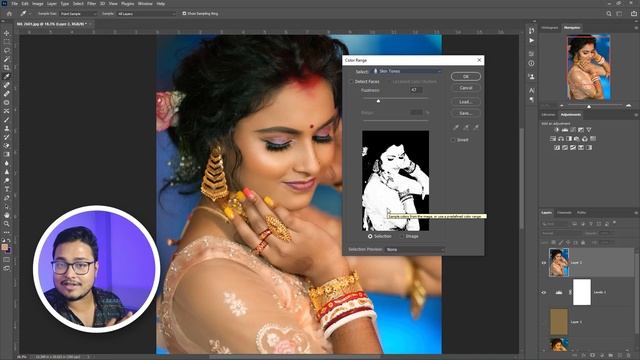Select the Lasso tool
The width and height of the screenshot is (640, 360).
7,50
